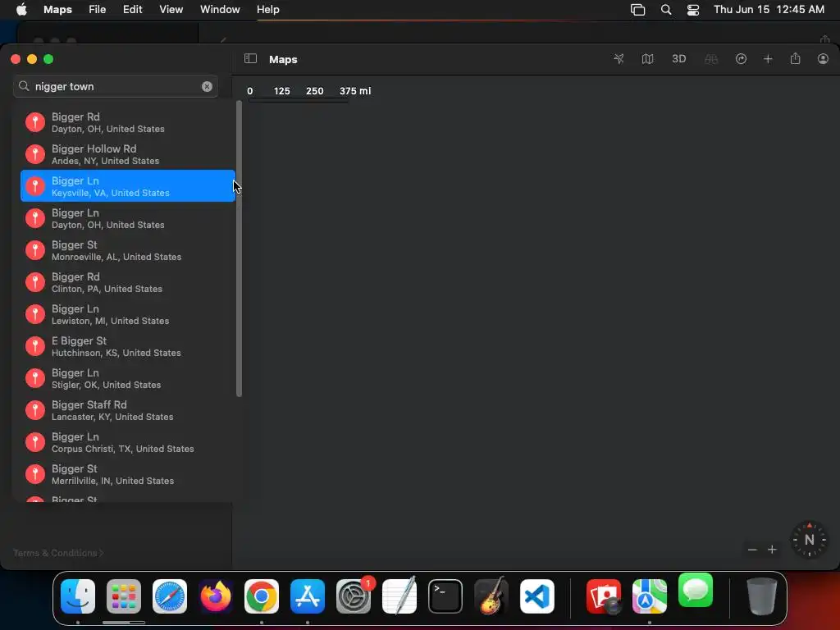Launch GarageBand from the Dock
Screen dimensions: 840x630
point(491,596)
